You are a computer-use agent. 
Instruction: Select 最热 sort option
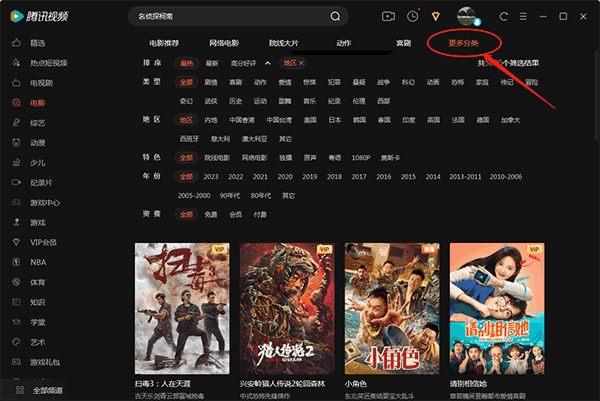[x=187, y=63]
